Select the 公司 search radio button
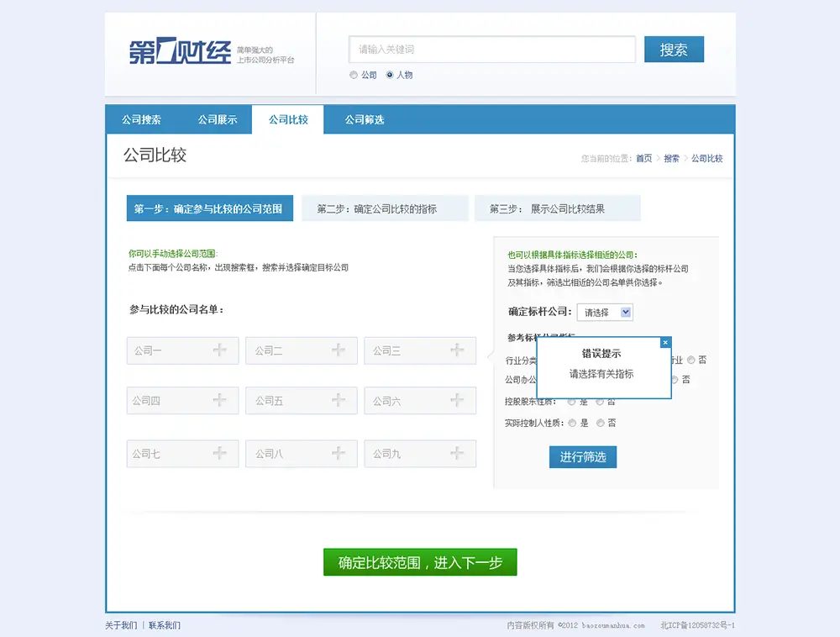 [354, 76]
